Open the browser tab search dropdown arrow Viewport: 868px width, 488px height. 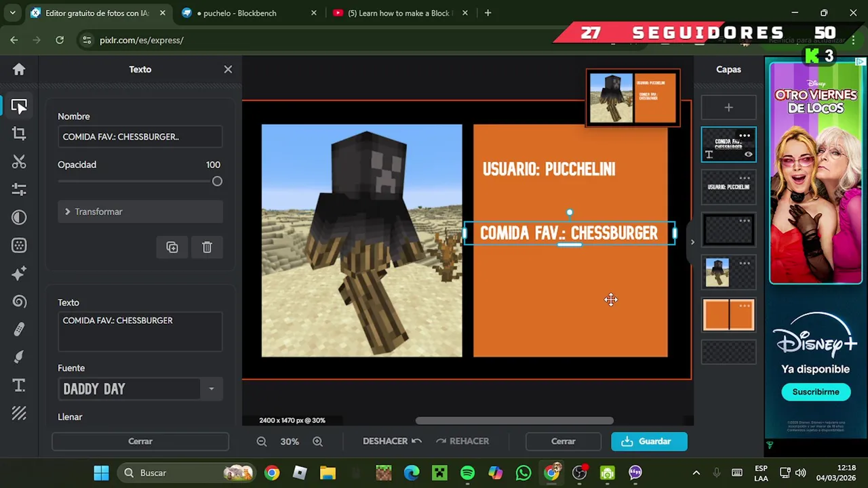tap(12, 13)
